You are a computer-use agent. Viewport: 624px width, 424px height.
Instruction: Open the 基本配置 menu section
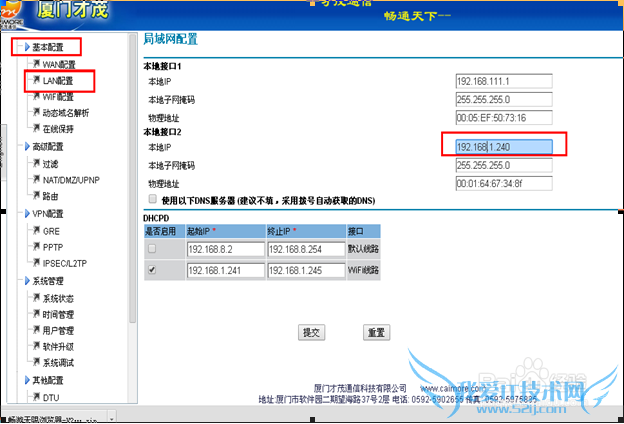(48, 47)
